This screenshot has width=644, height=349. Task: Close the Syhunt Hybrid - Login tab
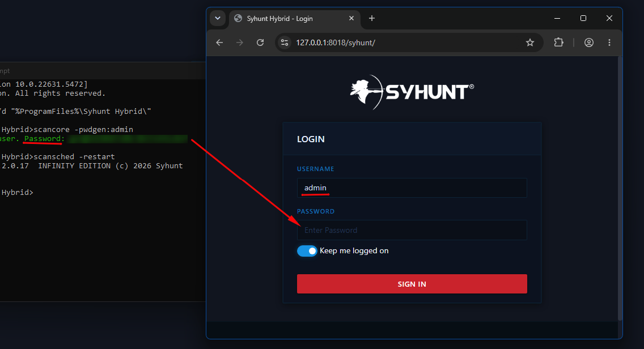351,19
